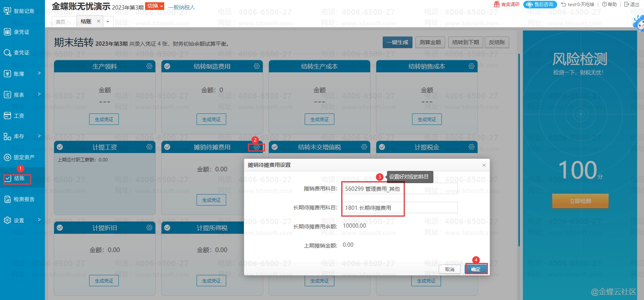Generate voucher on 结转销售成本 card
Viewport: 644px width, 300px height.
427,119
